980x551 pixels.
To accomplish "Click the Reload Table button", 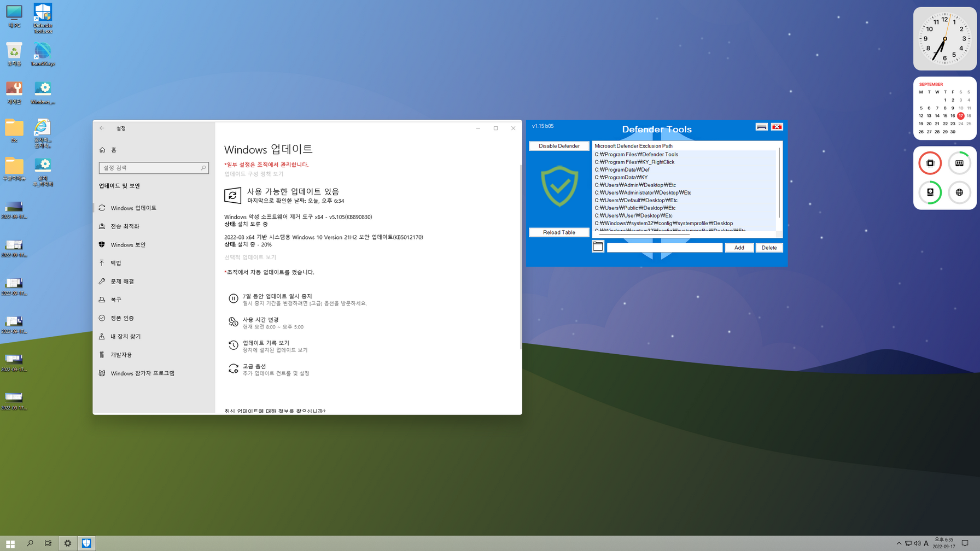I will click(559, 232).
